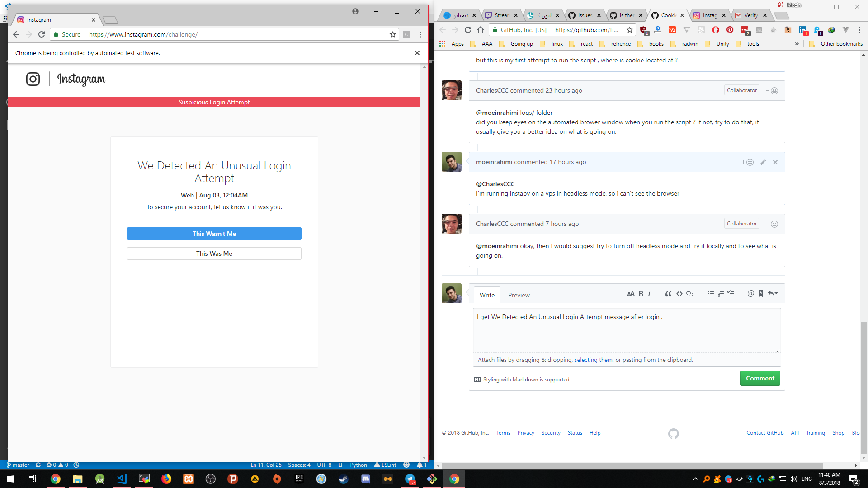Add a bulleted list to comment
The width and height of the screenshot is (868, 488).
[711, 294]
